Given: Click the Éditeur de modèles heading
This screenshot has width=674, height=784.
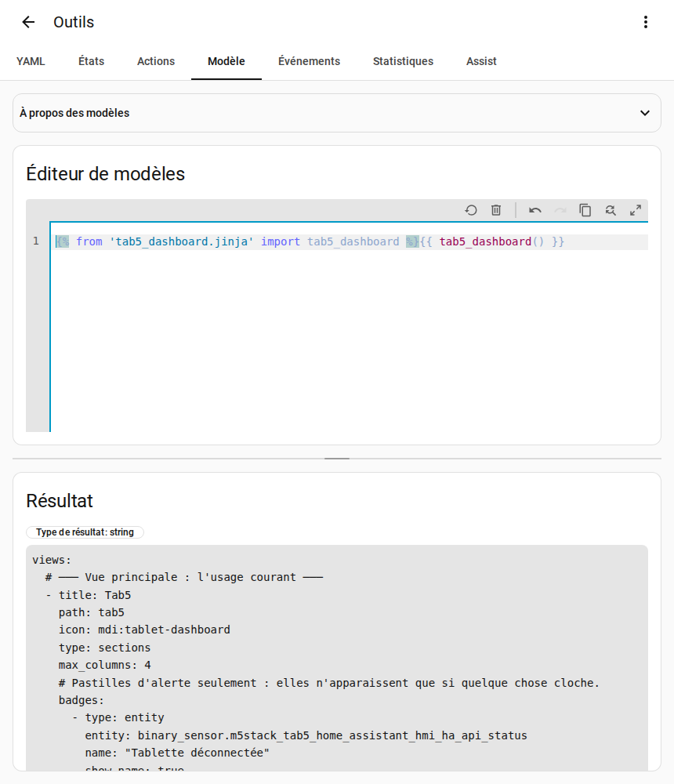Looking at the screenshot, I should 106,174.
